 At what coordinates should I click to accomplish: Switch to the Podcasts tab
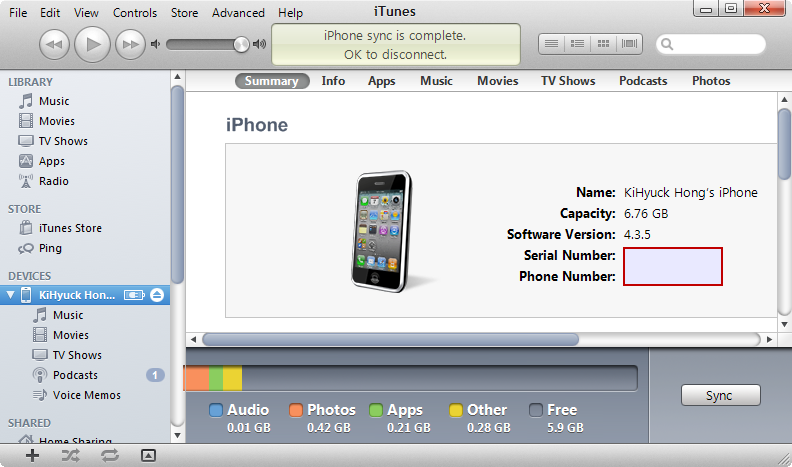point(643,81)
